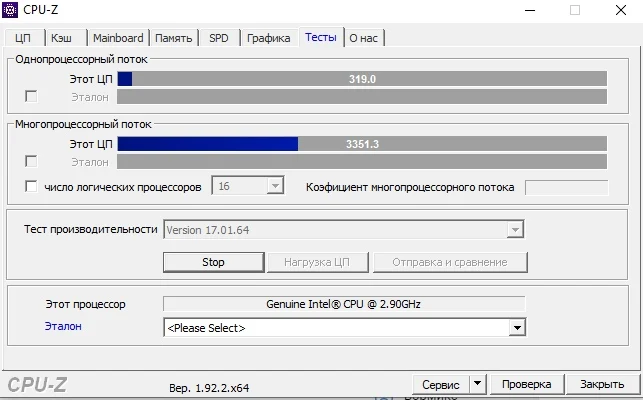Enable Эталон checkbox under Однопроцессорный поток
Image resolution: width=643 pixels, height=400 pixels.
(x=31, y=96)
